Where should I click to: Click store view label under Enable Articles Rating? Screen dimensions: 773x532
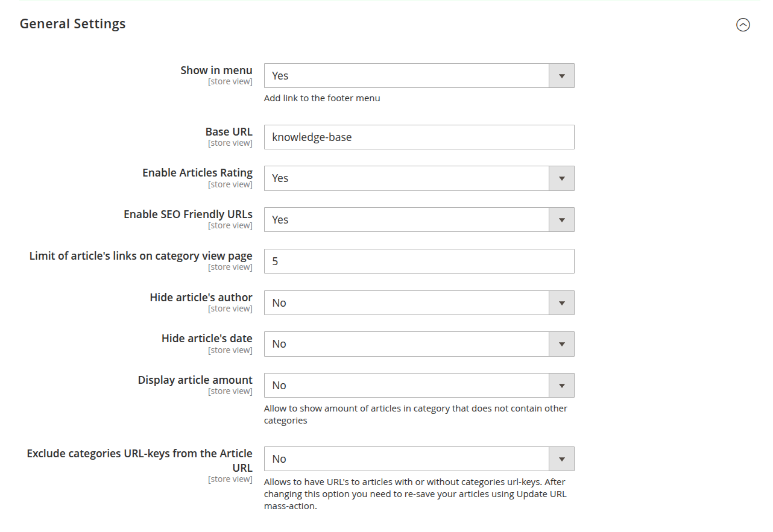tap(230, 184)
